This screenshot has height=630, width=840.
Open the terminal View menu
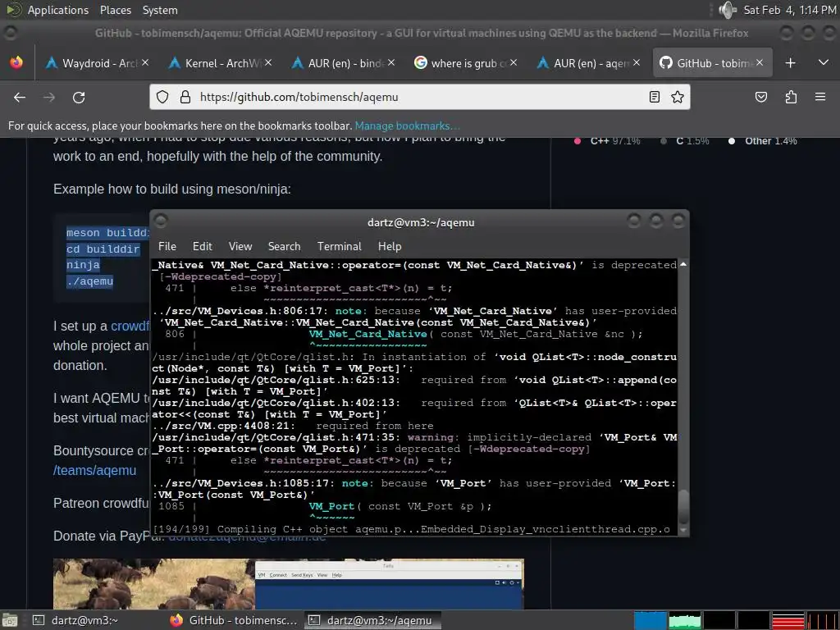tap(240, 246)
